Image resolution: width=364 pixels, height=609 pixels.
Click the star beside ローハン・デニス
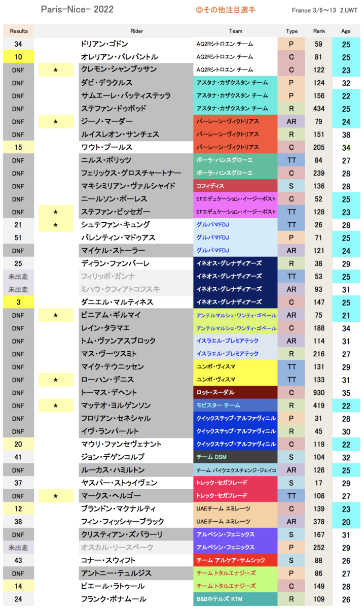click(x=55, y=380)
